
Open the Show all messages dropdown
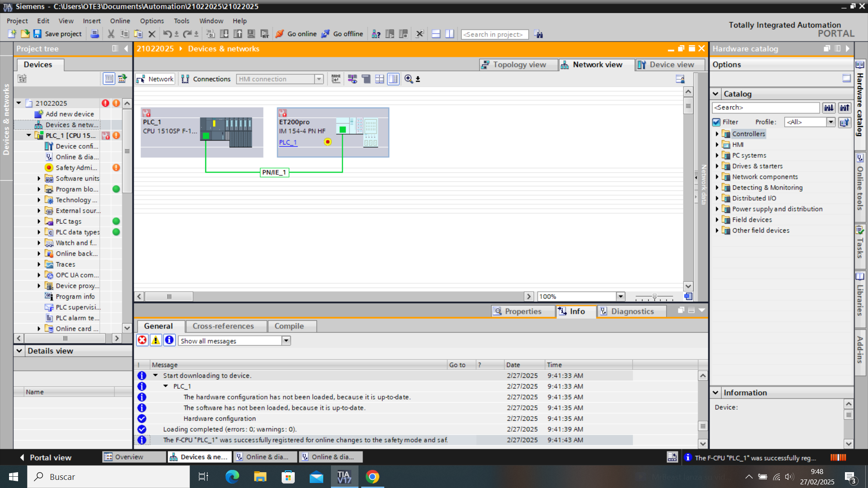click(286, 341)
